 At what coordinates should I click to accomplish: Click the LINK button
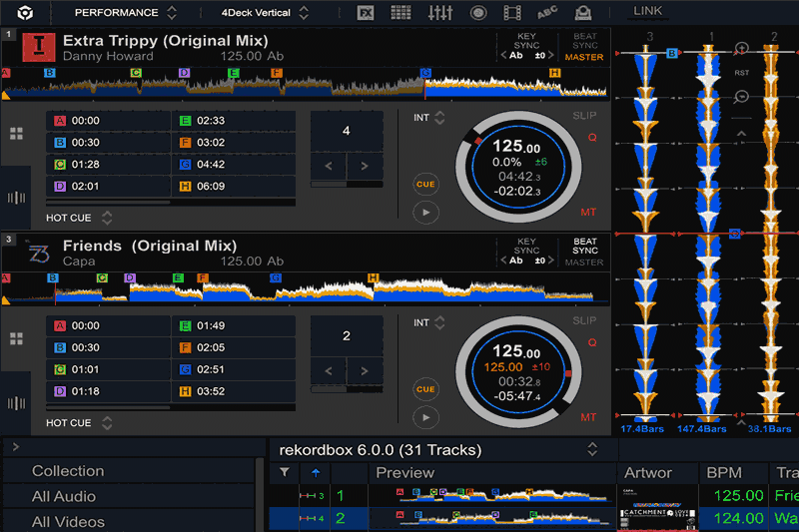647,11
